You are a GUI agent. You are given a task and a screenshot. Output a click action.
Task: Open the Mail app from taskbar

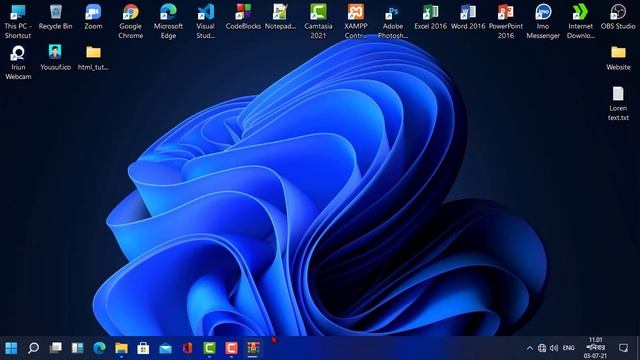pos(165,348)
